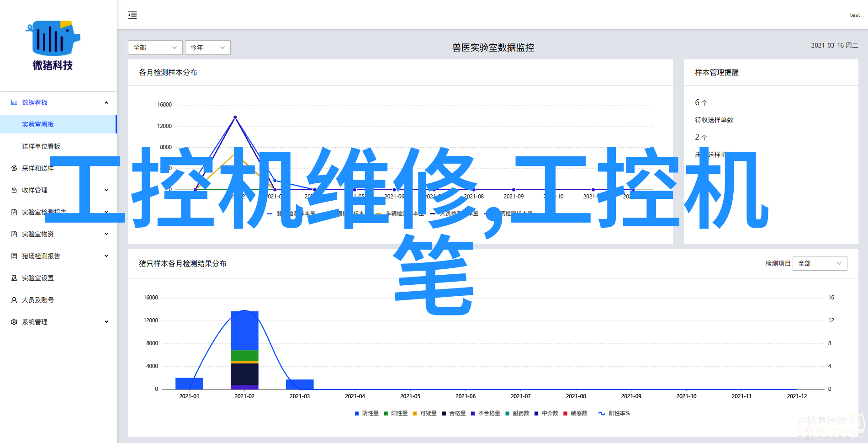Click the 样本管理提醒 panel title
Screen dimensions: 868x443
tap(717, 72)
